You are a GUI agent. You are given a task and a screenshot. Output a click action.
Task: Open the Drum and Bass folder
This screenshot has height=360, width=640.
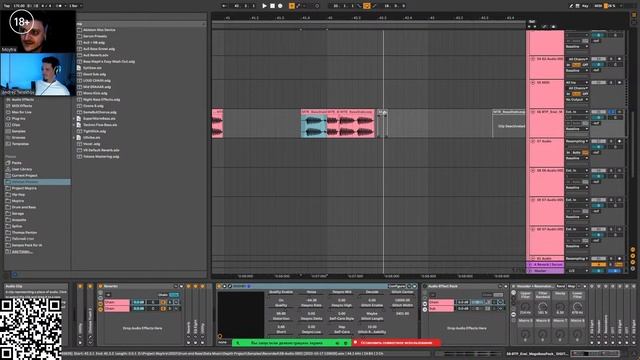point(24,207)
